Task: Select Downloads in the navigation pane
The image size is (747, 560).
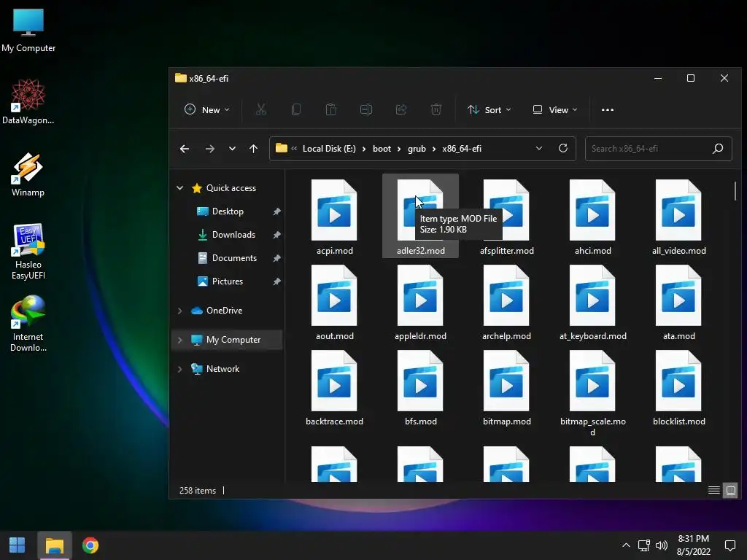Action: pos(233,235)
